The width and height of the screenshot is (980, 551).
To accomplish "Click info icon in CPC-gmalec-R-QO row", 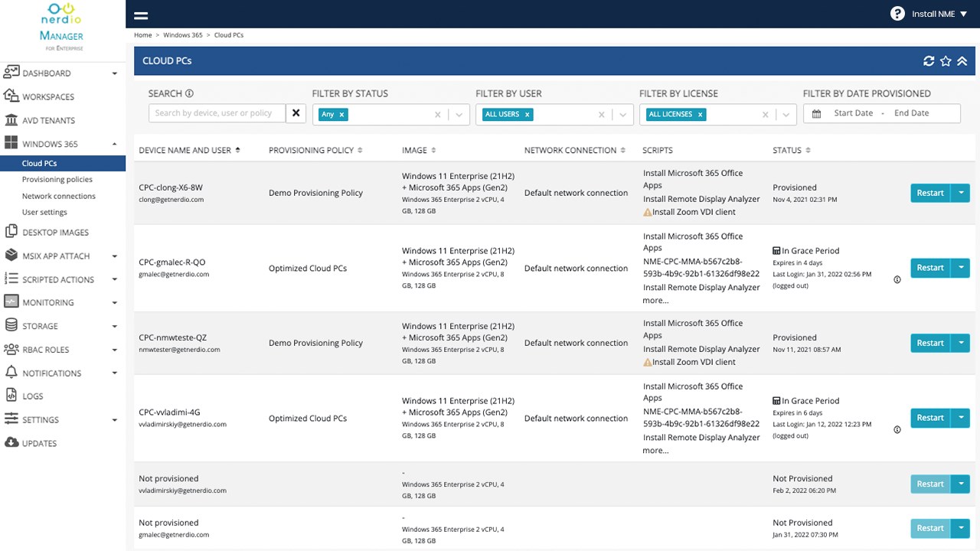I will pos(897,280).
